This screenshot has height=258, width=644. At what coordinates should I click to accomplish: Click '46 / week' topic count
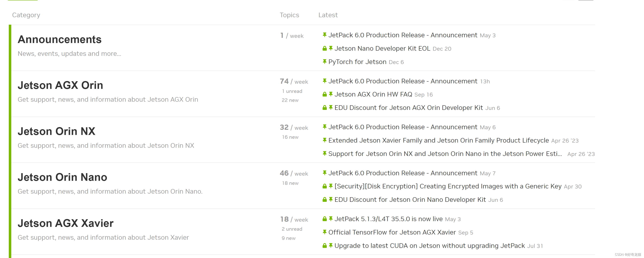click(x=294, y=173)
